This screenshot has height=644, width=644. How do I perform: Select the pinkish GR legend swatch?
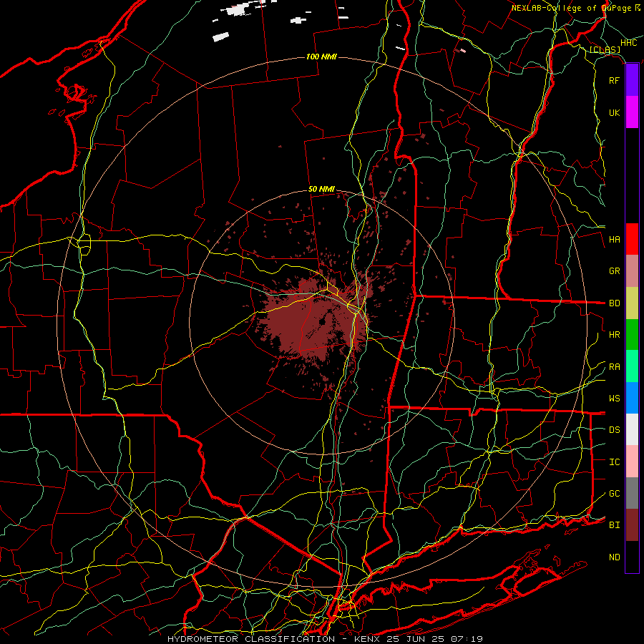tap(632, 271)
